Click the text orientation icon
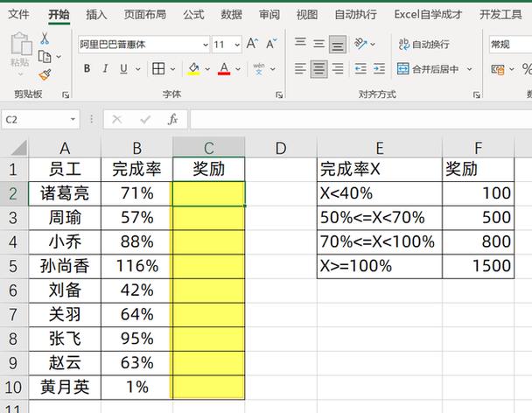532x413 pixels. [361, 44]
